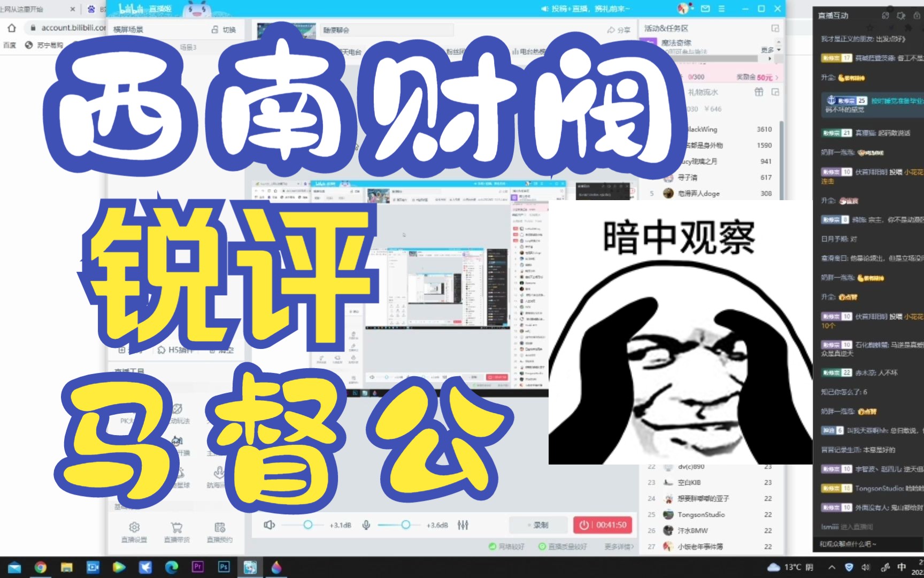The height and width of the screenshot is (578, 924).
Task: Click the up arrow of activity area scroller
Action: (x=779, y=42)
